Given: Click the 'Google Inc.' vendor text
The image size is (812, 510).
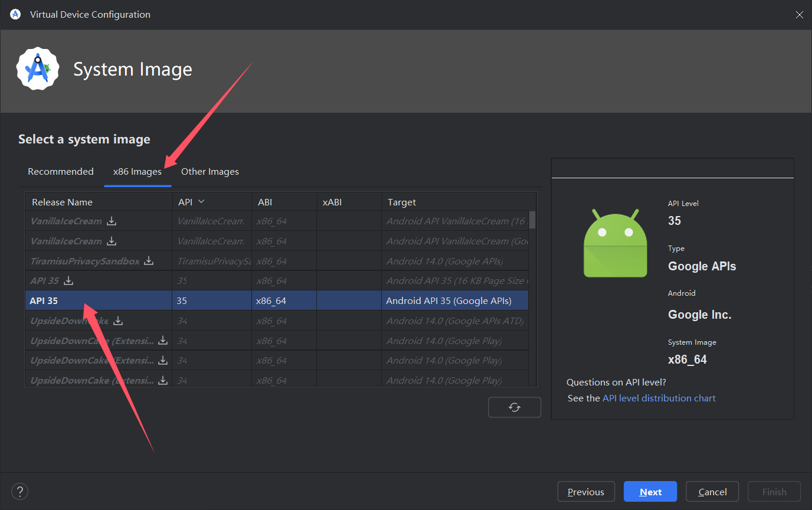Looking at the screenshot, I should (x=699, y=315).
